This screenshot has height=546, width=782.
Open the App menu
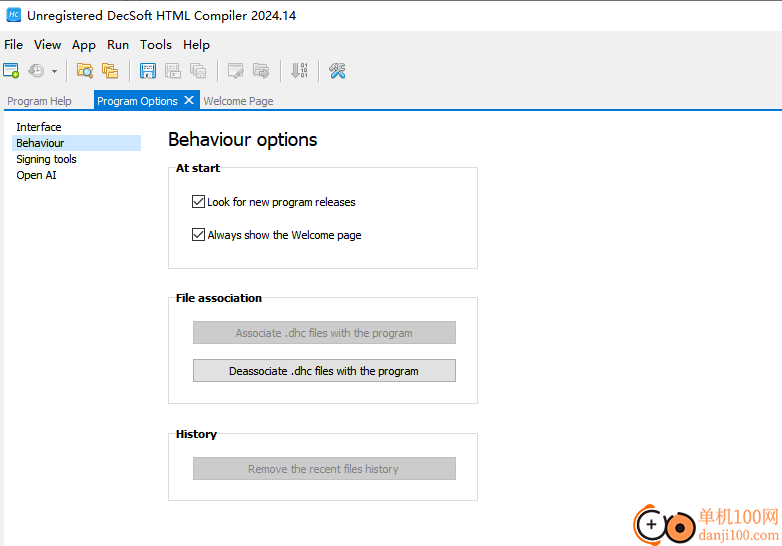tap(84, 45)
